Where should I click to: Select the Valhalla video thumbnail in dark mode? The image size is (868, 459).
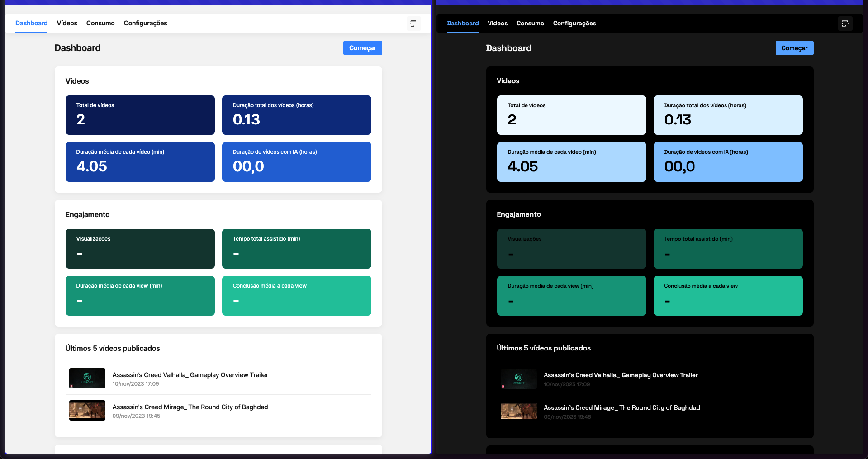[x=518, y=379]
